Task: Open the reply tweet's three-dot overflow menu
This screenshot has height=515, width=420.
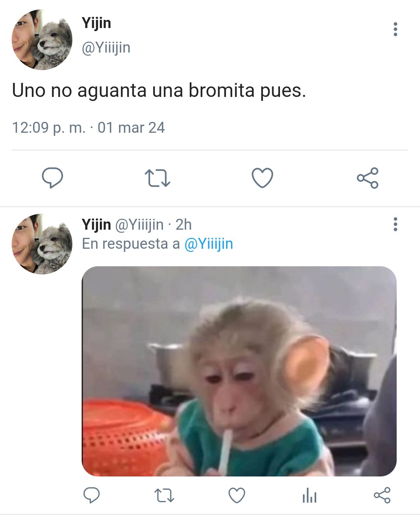Action: coord(395,225)
